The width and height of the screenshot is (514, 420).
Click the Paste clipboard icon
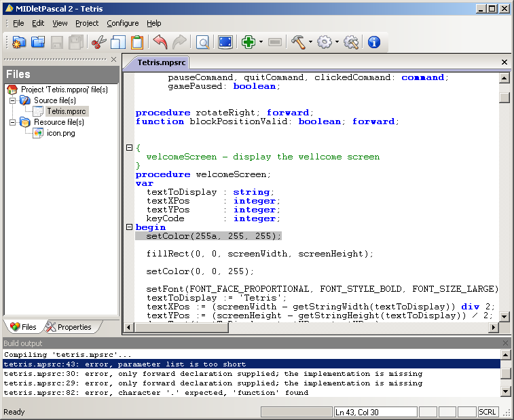[x=137, y=42]
